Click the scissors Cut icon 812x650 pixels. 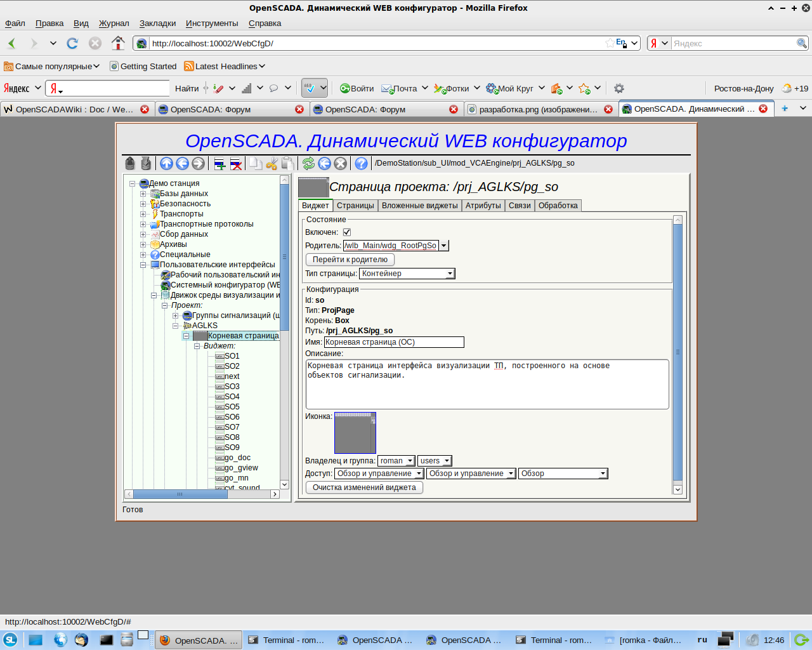[x=272, y=164]
